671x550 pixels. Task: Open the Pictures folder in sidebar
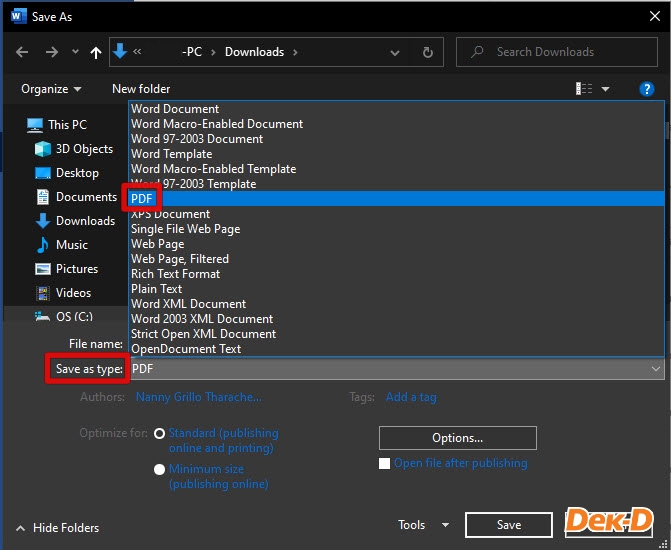(x=76, y=269)
